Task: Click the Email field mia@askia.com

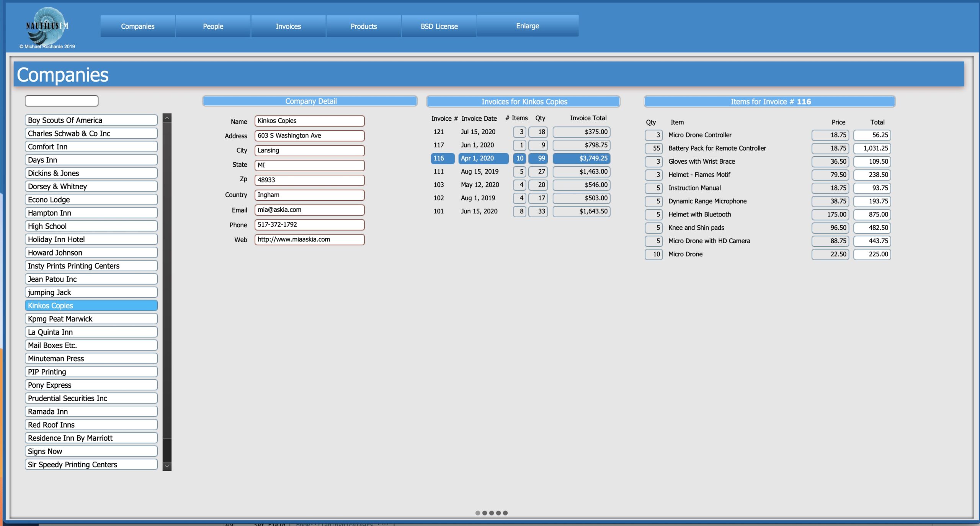Action: point(309,210)
